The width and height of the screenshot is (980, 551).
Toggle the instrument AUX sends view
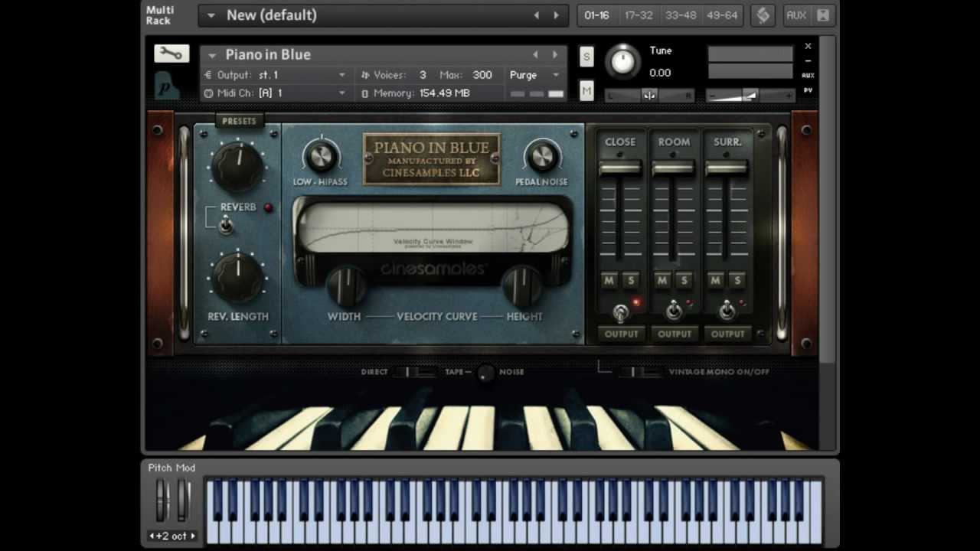coord(808,75)
